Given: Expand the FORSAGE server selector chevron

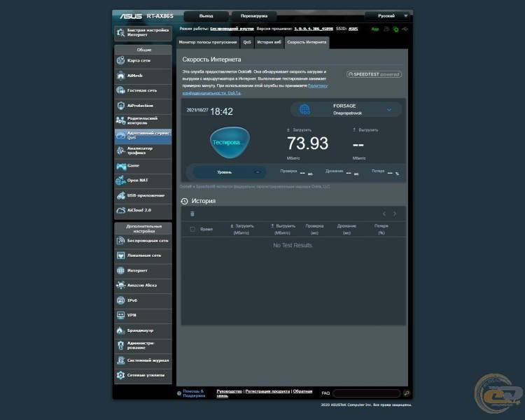Looking at the screenshot, I should point(389,109).
